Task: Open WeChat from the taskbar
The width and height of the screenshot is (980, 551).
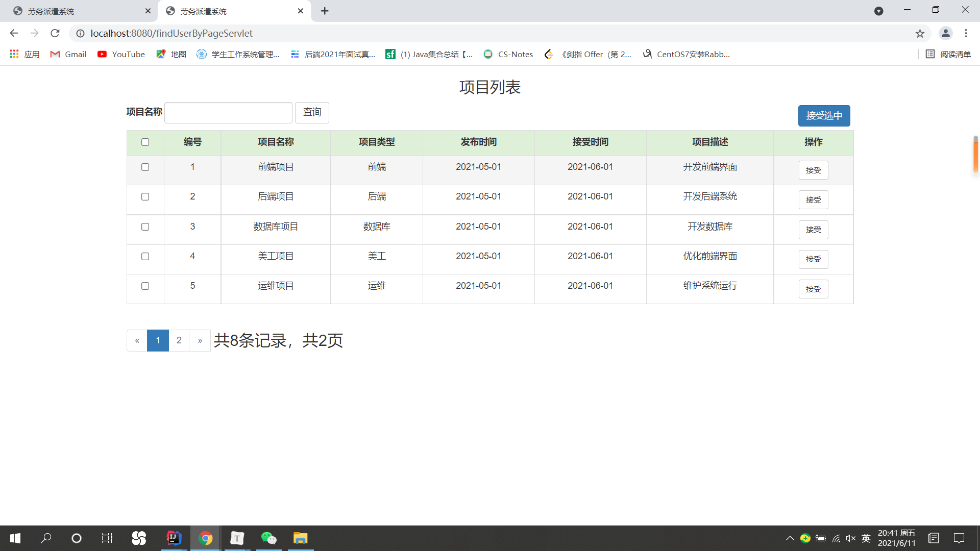Action: (x=268, y=538)
